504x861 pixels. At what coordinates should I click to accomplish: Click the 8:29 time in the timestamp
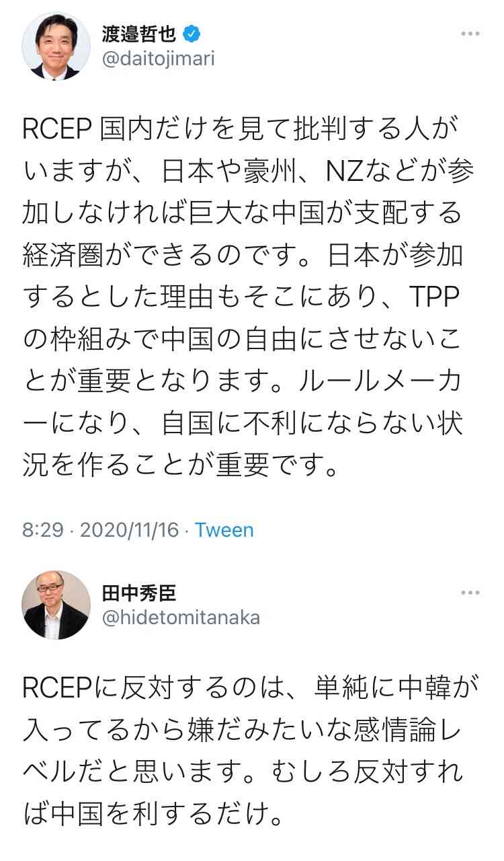click(43, 530)
